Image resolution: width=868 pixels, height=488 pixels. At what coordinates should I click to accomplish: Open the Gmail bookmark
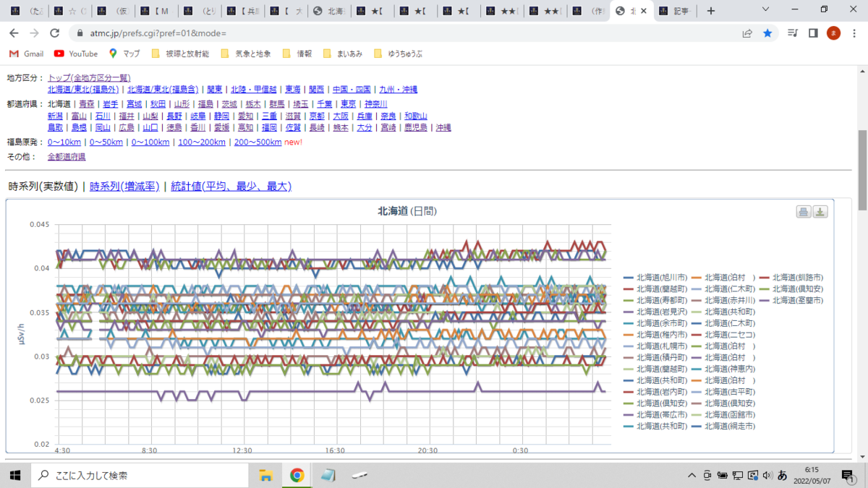coord(27,53)
